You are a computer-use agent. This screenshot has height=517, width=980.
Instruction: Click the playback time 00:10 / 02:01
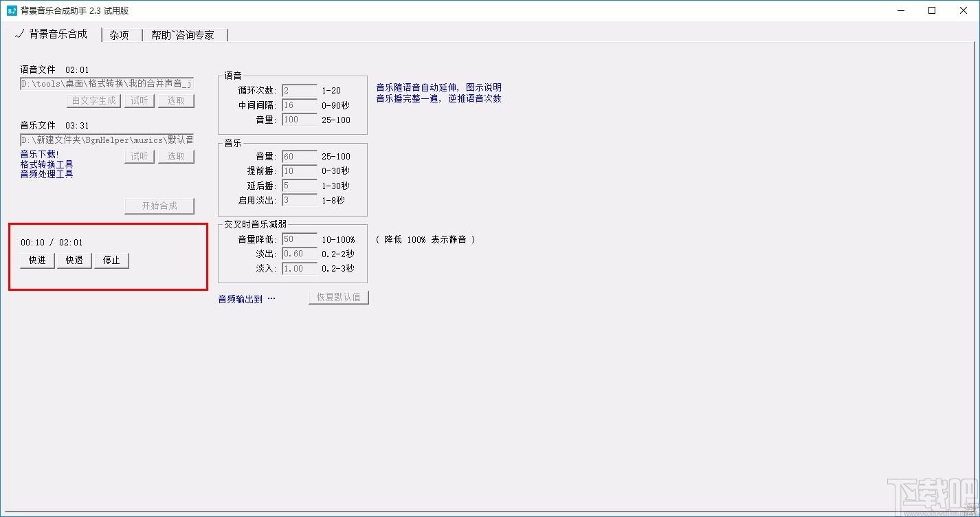[x=52, y=242]
